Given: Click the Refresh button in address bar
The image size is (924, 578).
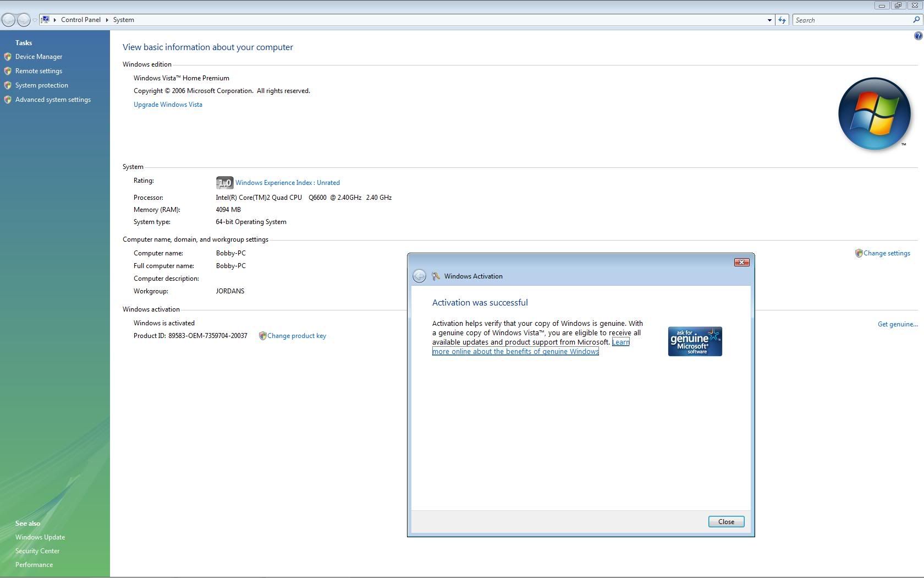Looking at the screenshot, I should click(782, 20).
